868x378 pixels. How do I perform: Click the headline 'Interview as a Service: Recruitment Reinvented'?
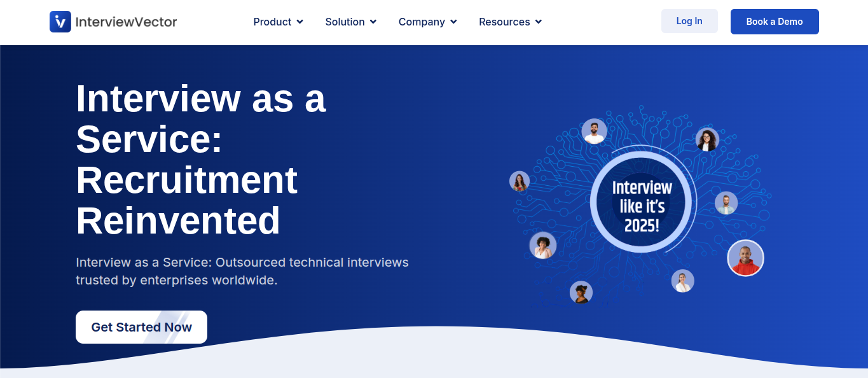coord(201,160)
